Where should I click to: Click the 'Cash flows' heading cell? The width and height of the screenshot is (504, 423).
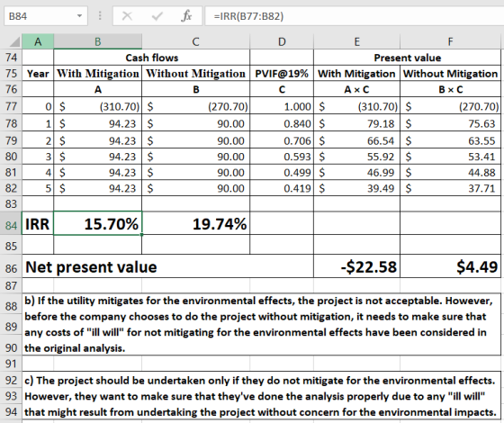coord(152,58)
